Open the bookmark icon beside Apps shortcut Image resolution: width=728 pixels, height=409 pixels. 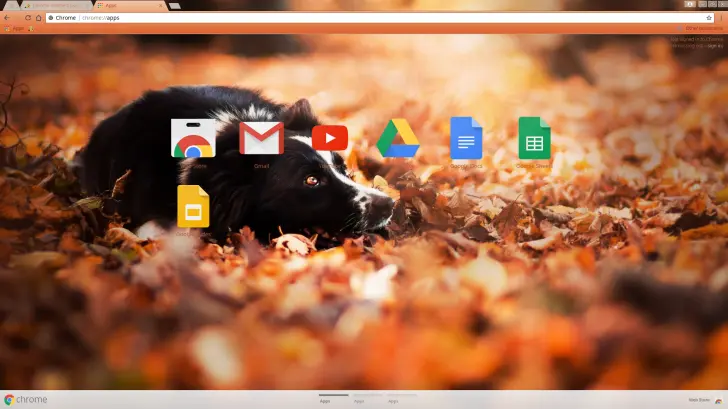coord(31,29)
